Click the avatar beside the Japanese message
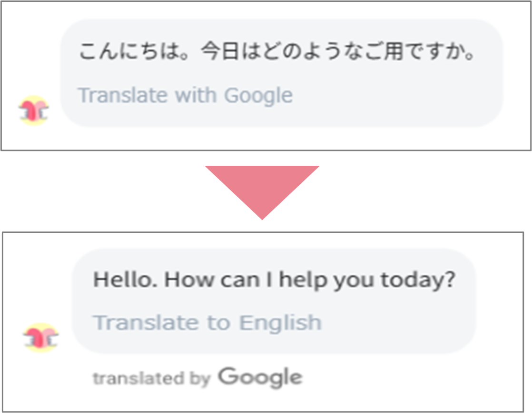This screenshot has height=413, width=532. [x=34, y=110]
